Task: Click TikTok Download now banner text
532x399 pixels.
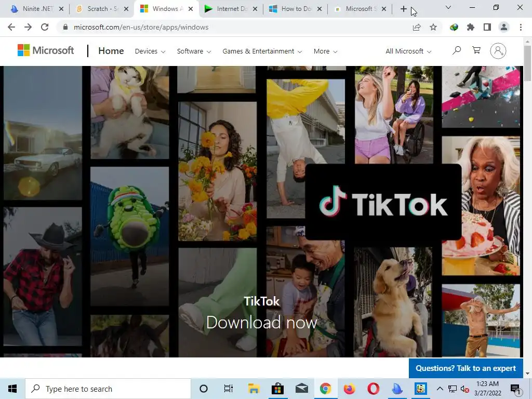Action: (x=262, y=322)
